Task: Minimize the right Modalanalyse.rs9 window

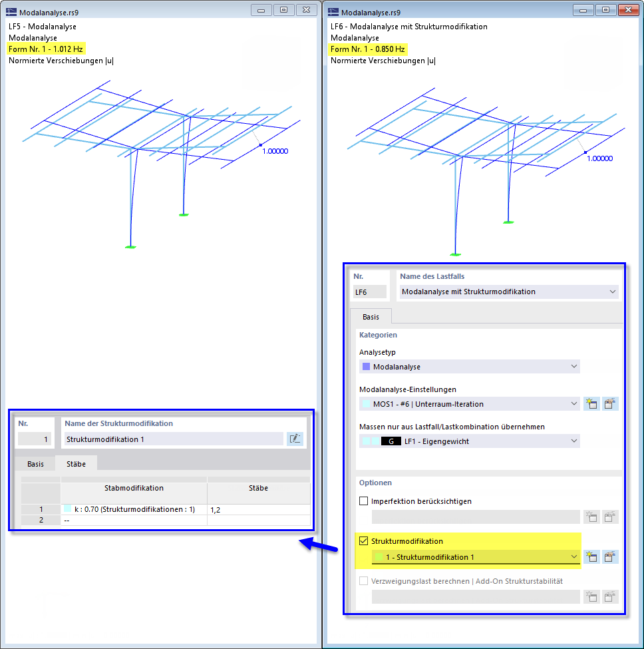Action: [583, 10]
